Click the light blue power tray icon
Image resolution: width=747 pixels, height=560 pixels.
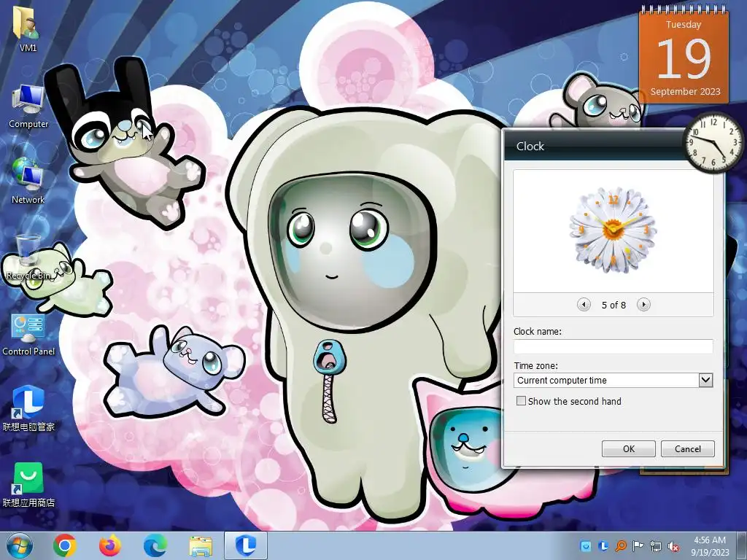[x=586, y=546]
